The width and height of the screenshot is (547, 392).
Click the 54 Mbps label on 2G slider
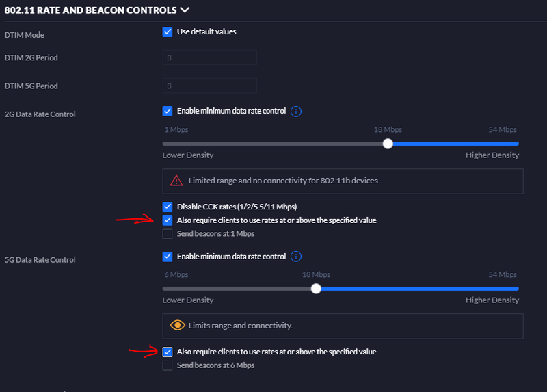point(503,129)
